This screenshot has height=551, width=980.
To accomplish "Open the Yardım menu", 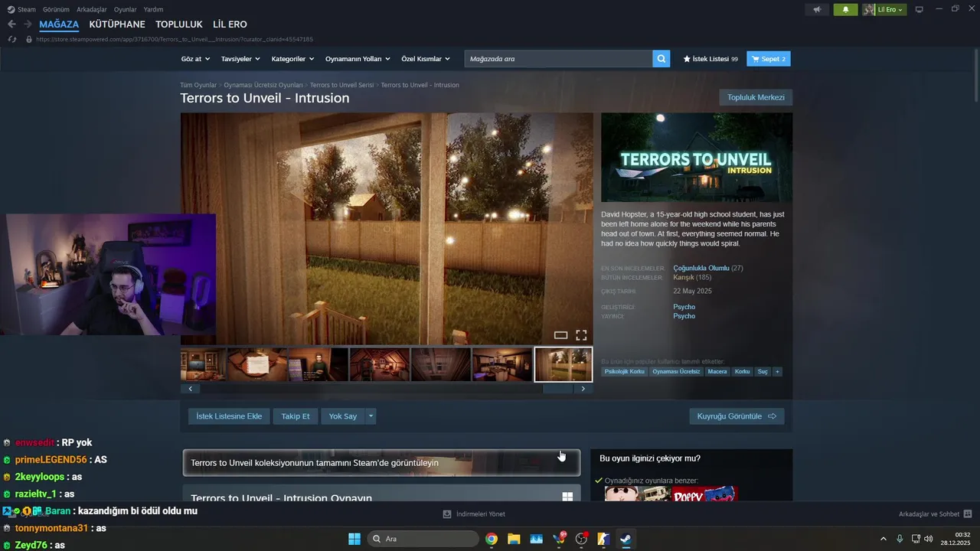I will pos(153,9).
